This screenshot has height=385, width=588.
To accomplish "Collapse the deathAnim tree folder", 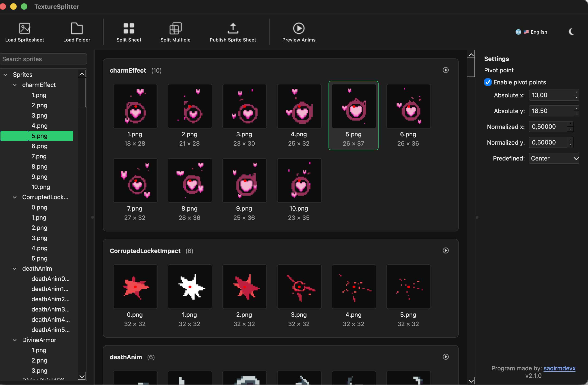I will (15, 269).
